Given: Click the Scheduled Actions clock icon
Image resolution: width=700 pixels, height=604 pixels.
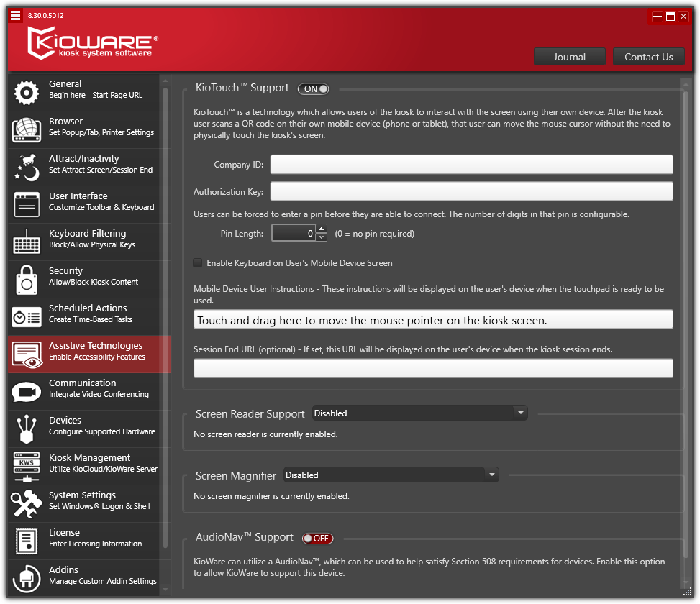Looking at the screenshot, I should point(27,317).
